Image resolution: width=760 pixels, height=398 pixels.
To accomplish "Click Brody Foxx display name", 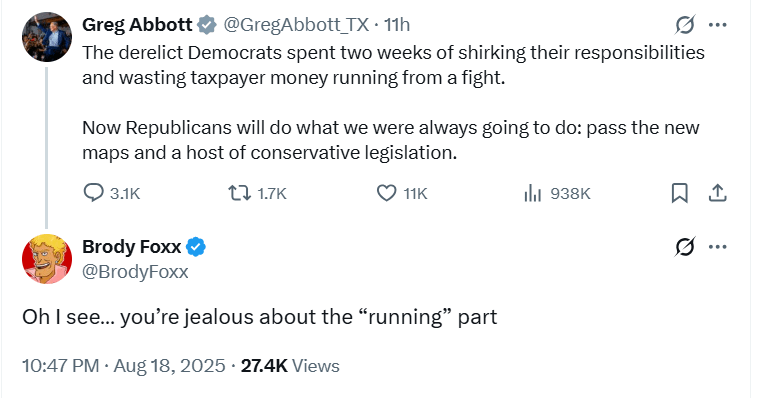I will click(131, 247).
